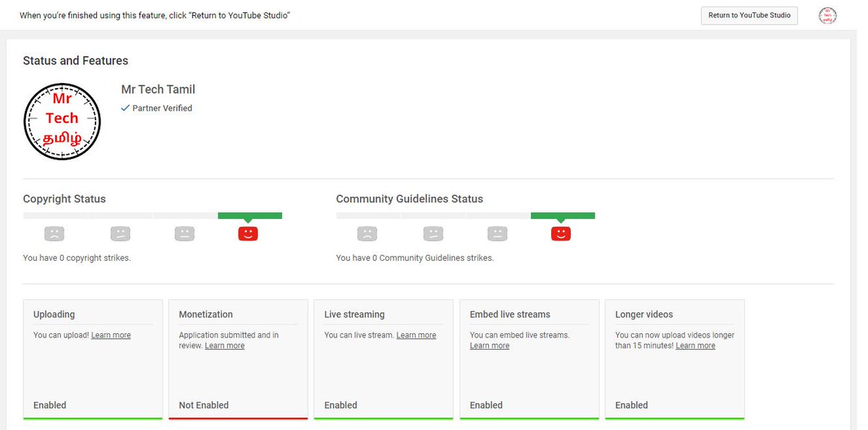
Task: Click the Live streaming card title
Action: tap(354, 314)
